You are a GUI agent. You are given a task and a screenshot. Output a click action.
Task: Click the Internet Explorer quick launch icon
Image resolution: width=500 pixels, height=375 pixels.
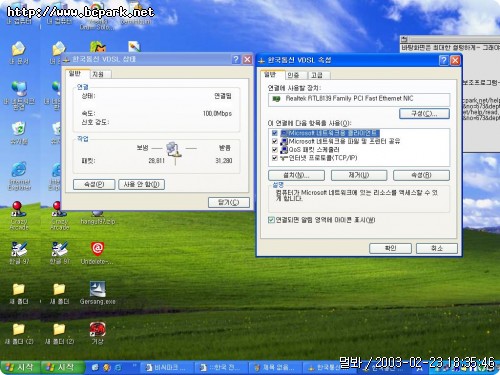118,367
